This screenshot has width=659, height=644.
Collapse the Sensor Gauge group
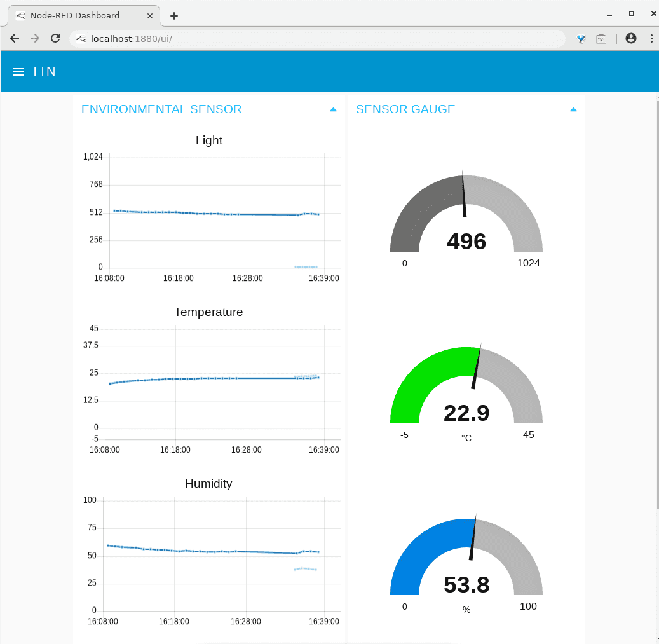coord(573,109)
